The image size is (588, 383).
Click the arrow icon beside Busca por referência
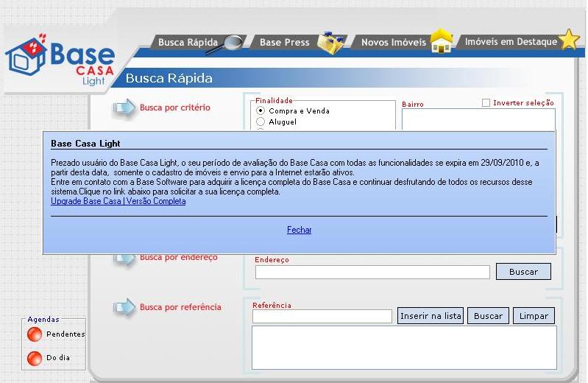pos(124,307)
